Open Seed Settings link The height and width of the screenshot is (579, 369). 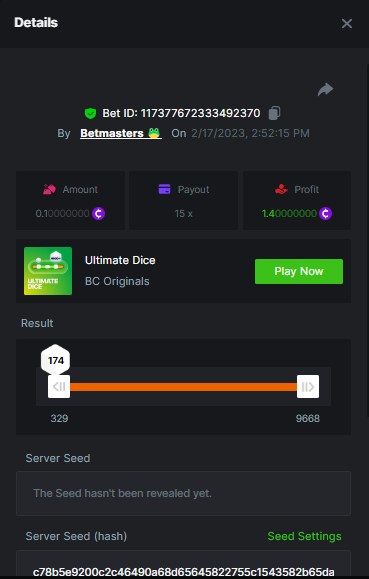(304, 536)
